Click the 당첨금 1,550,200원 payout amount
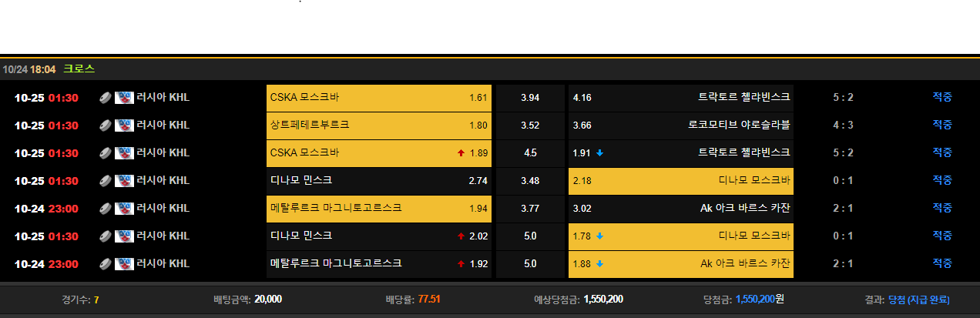 (x=764, y=300)
